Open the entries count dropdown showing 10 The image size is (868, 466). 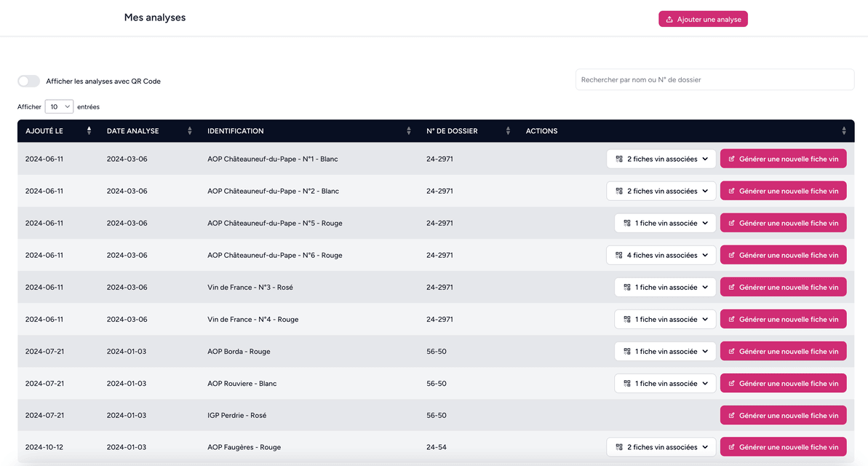point(59,106)
